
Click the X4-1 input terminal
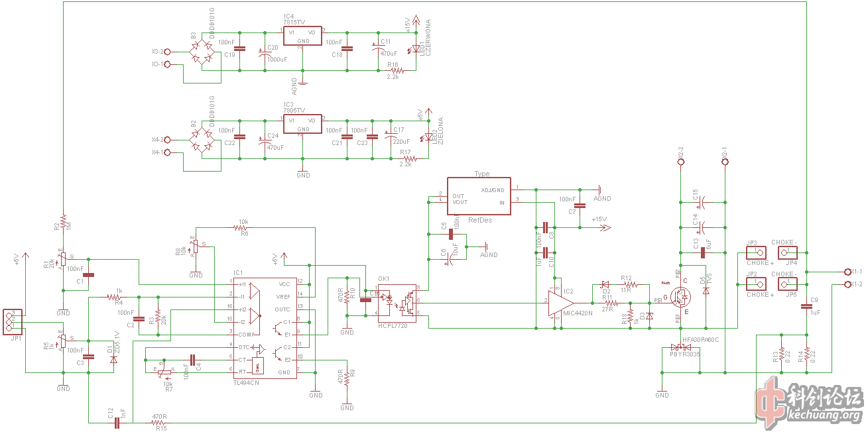coord(166,152)
